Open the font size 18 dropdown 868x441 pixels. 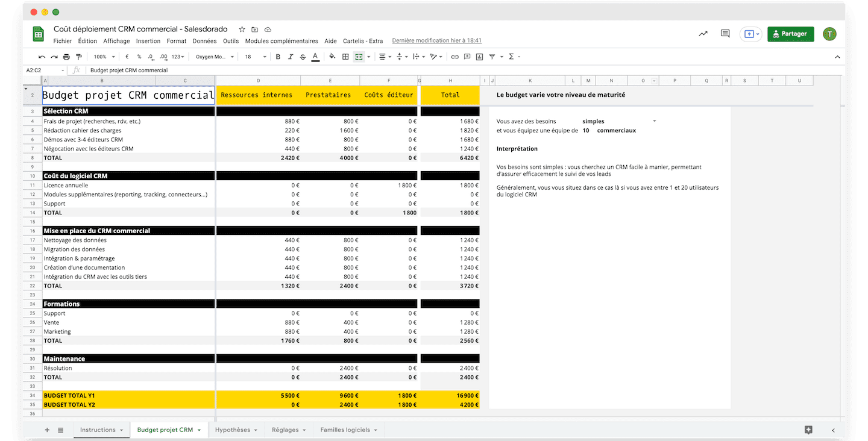point(255,57)
